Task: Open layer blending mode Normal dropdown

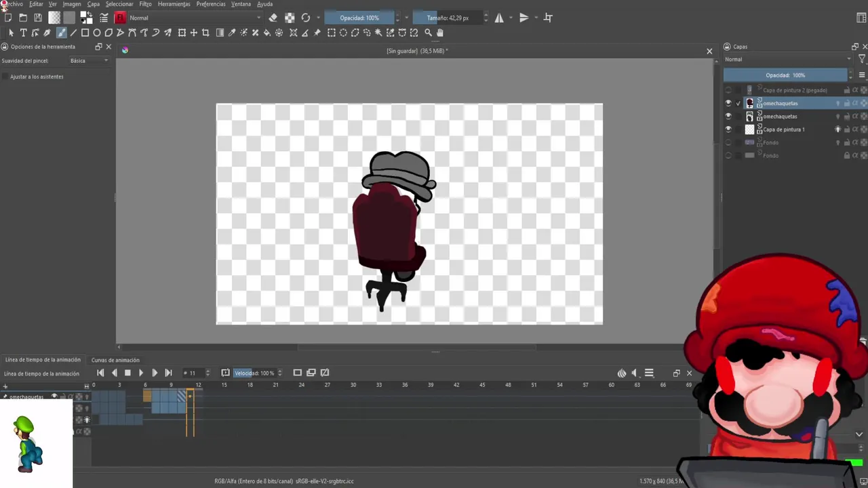Action: 787,59
